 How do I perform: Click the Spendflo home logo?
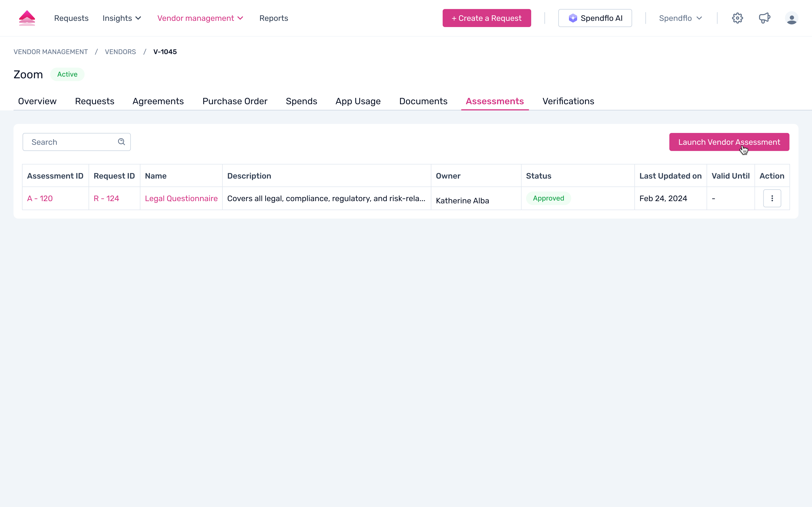(27, 18)
